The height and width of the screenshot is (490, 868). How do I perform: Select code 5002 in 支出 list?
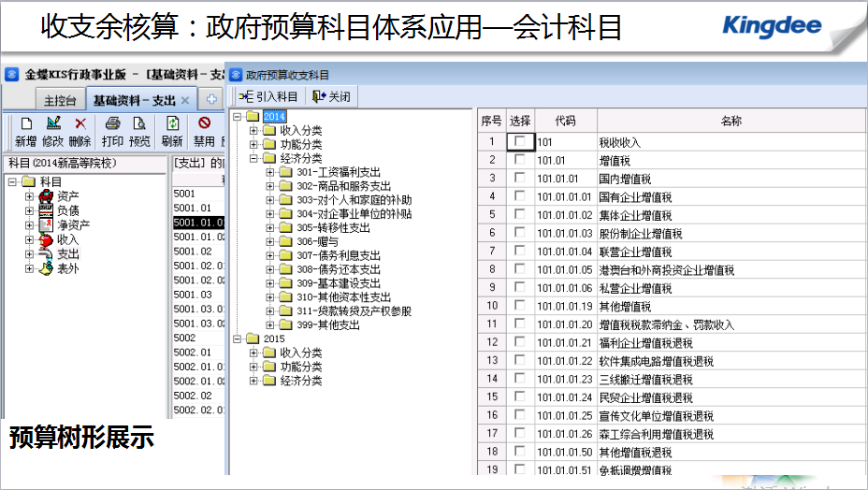184,338
